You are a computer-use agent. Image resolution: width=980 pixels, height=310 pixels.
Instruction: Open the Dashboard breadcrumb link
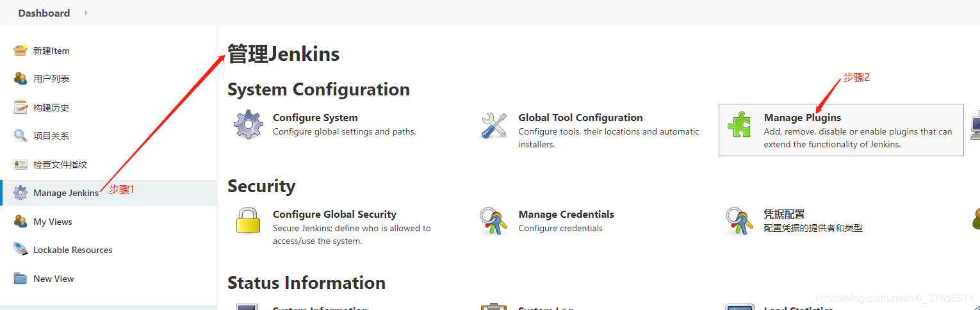(44, 13)
